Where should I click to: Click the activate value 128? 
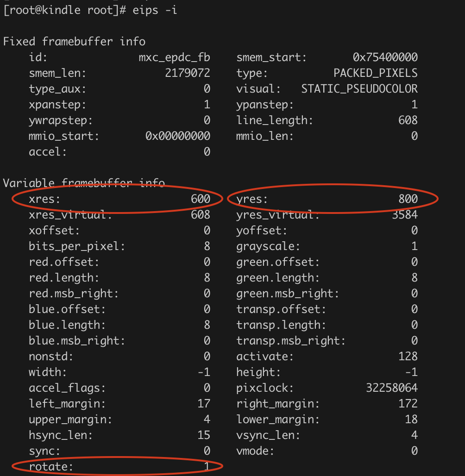408,357
